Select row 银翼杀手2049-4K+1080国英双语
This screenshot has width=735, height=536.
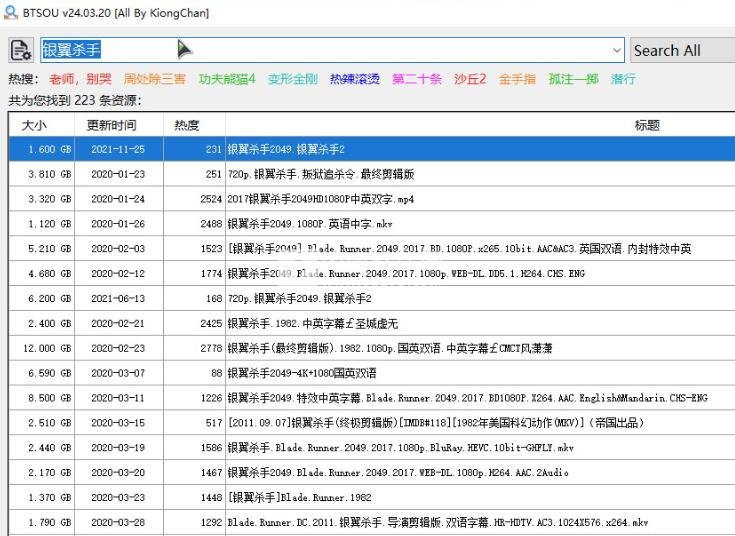tap(372, 373)
